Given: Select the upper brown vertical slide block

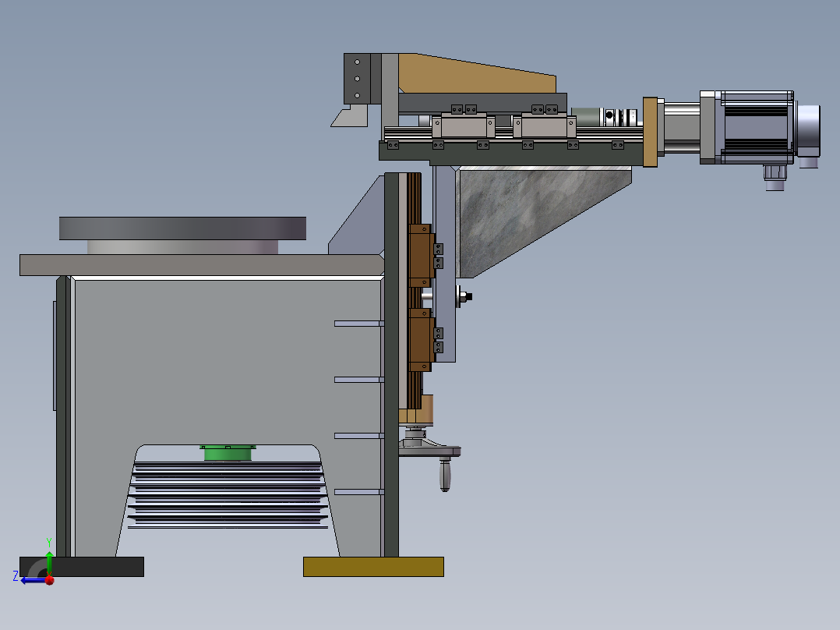Looking at the screenshot, I should (421, 256).
